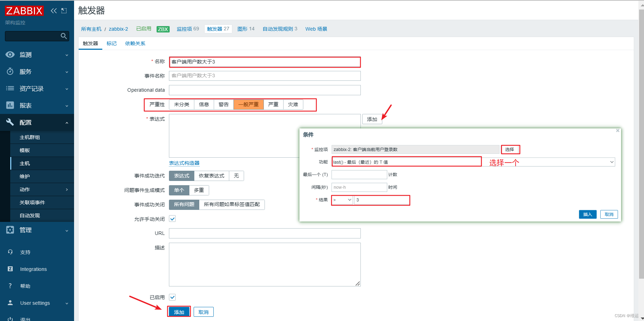The width and height of the screenshot is (644, 321).
Task: Click the 所有主机 breadcrumb link
Action: coord(91,29)
